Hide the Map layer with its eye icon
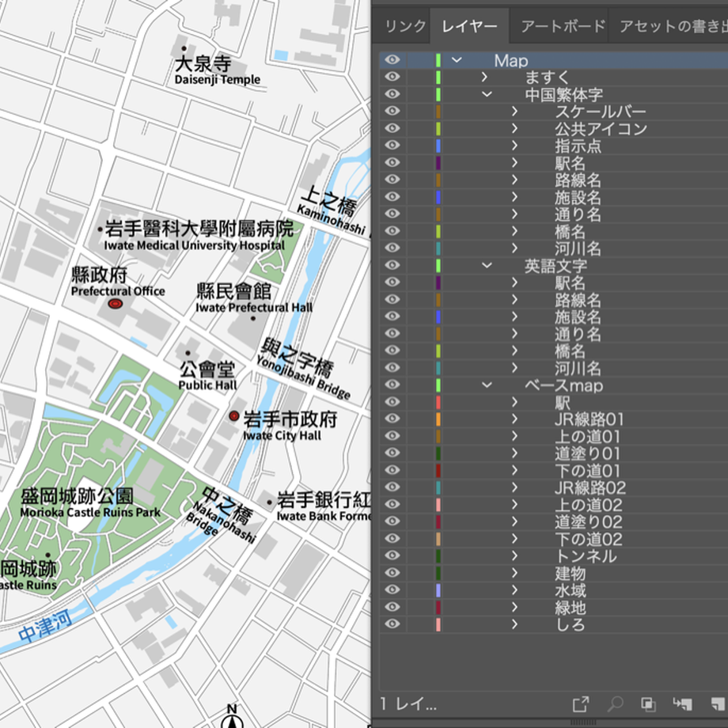The image size is (728, 728). (x=392, y=60)
